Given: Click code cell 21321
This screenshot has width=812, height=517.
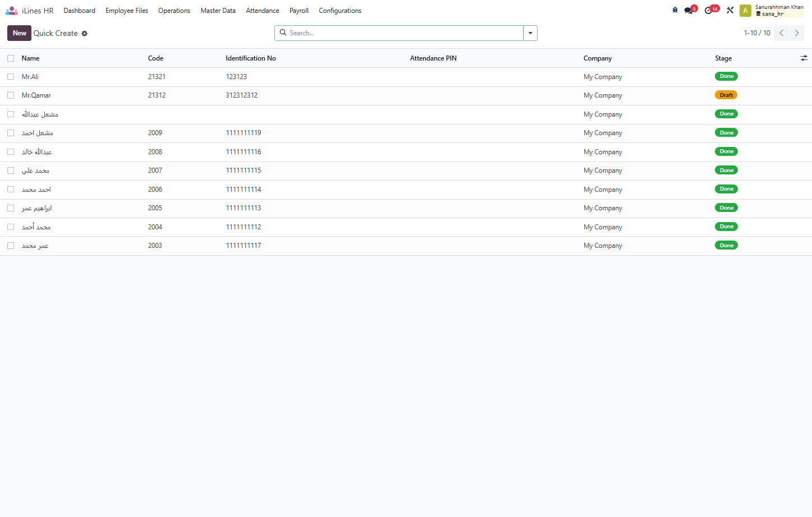Looking at the screenshot, I should [157, 77].
